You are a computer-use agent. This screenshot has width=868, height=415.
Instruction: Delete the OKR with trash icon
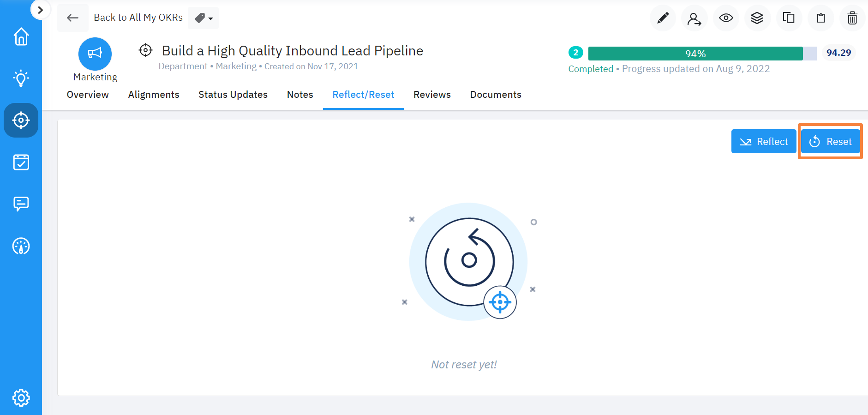pyautogui.click(x=852, y=18)
